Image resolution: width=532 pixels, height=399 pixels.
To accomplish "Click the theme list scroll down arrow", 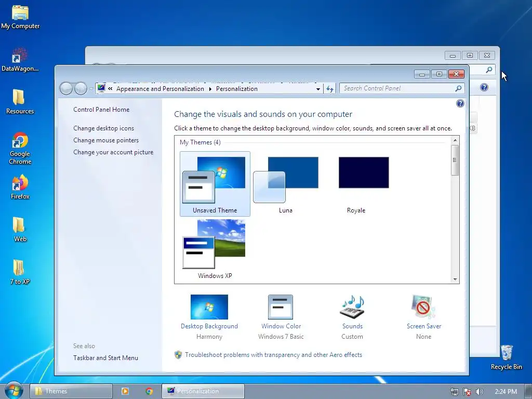I will coord(455,280).
